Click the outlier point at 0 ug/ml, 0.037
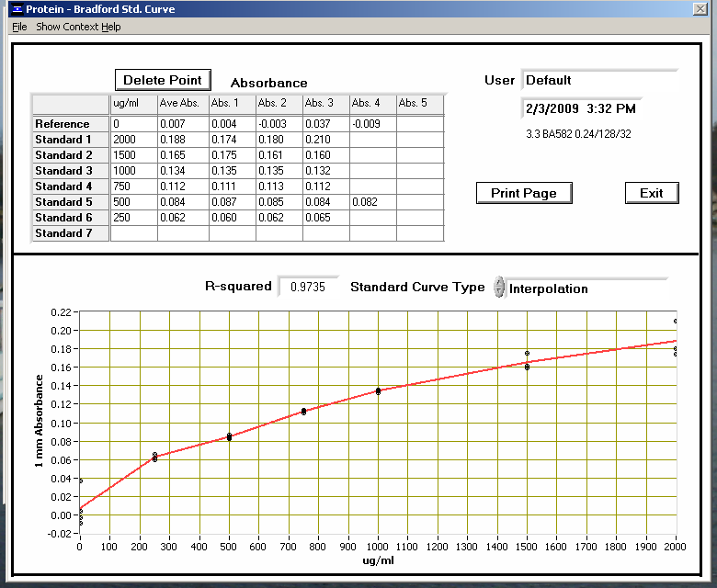The image size is (717, 588). [81, 481]
